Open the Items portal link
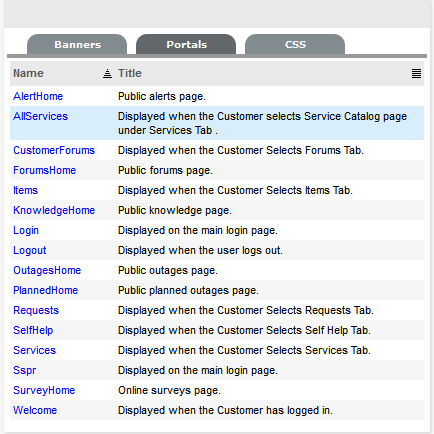 [25, 190]
